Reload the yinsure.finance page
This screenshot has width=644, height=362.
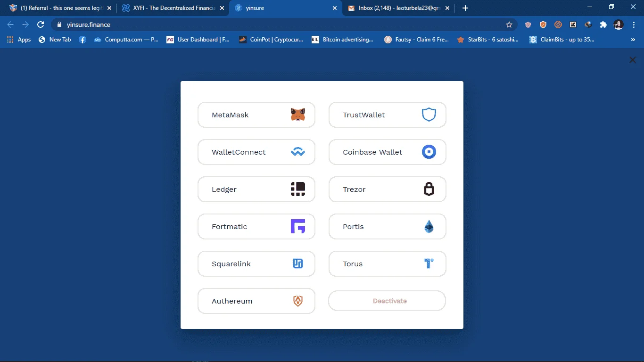41,25
